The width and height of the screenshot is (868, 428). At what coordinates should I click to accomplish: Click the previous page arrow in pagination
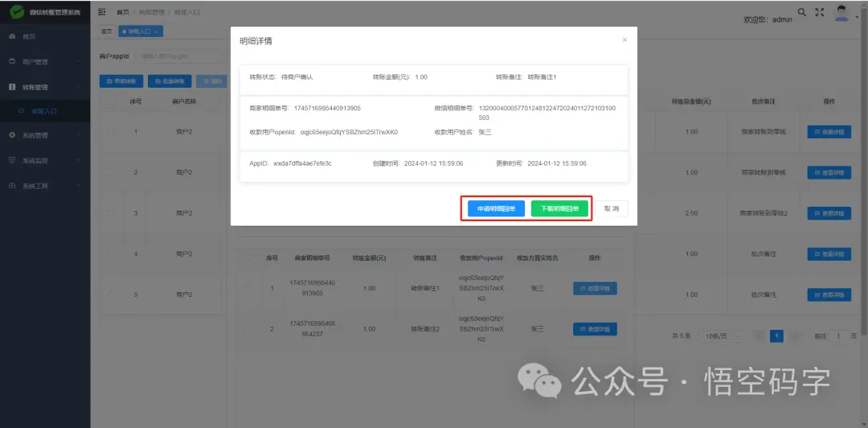point(759,336)
